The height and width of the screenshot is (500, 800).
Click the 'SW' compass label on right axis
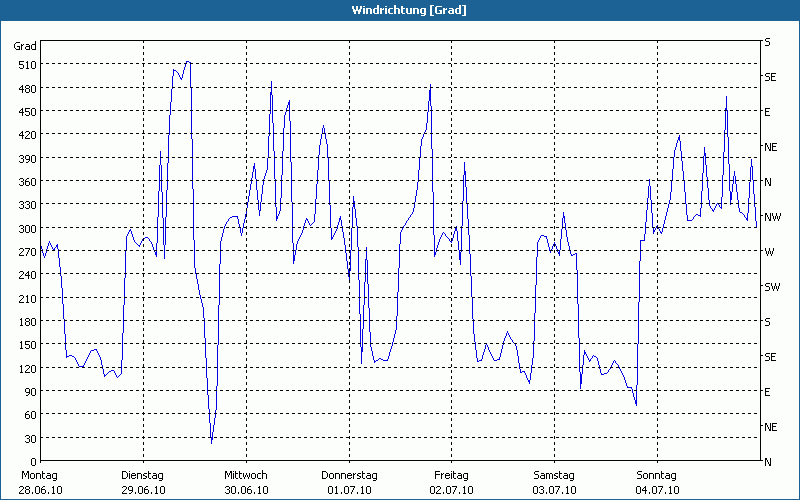(x=772, y=287)
